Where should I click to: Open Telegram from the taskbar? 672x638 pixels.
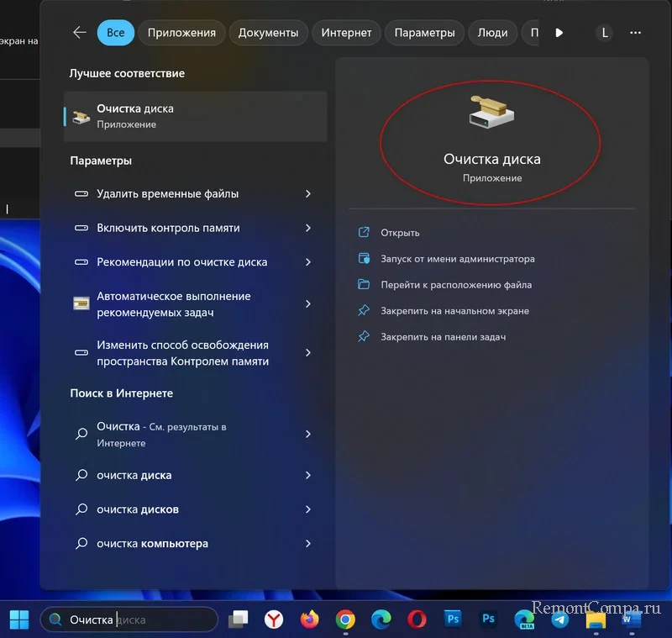[559, 620]
